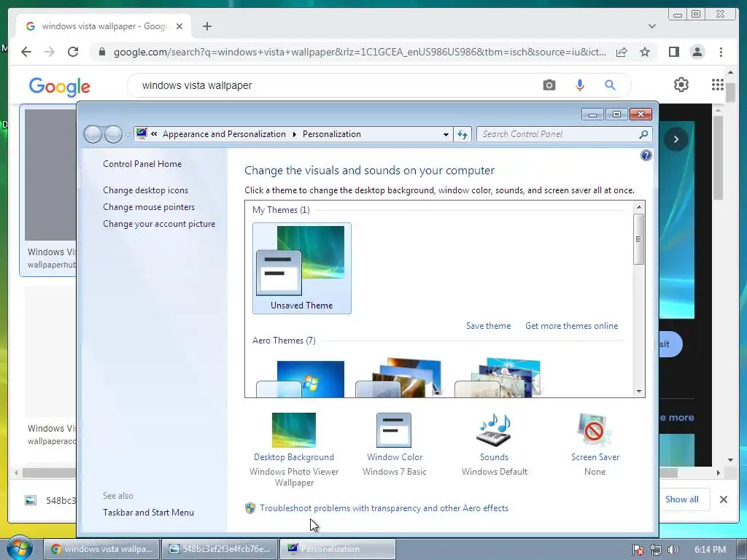Image resolution: width=747 pixels, height=560 pixels.
Task: Click Save theme link
Action: (x=488, y=326)
